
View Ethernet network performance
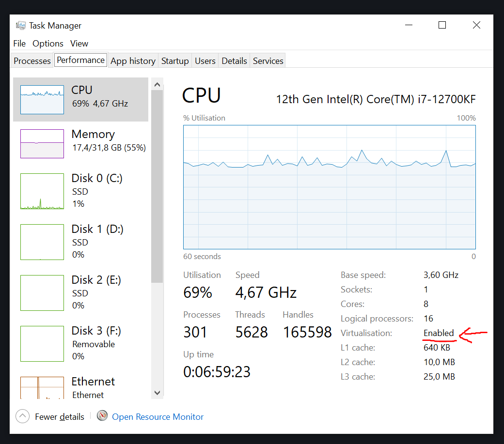(x=80, y=388)
